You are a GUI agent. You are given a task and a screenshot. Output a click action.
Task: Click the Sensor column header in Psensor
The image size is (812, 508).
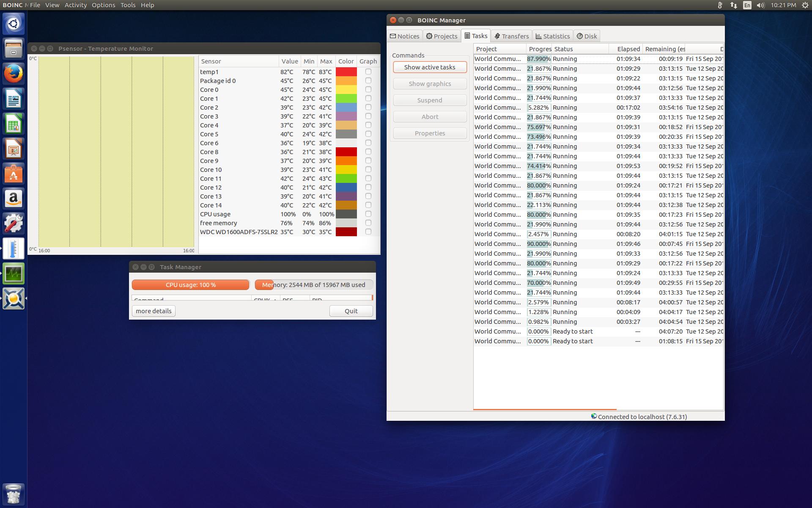click(x=239, y=61)
